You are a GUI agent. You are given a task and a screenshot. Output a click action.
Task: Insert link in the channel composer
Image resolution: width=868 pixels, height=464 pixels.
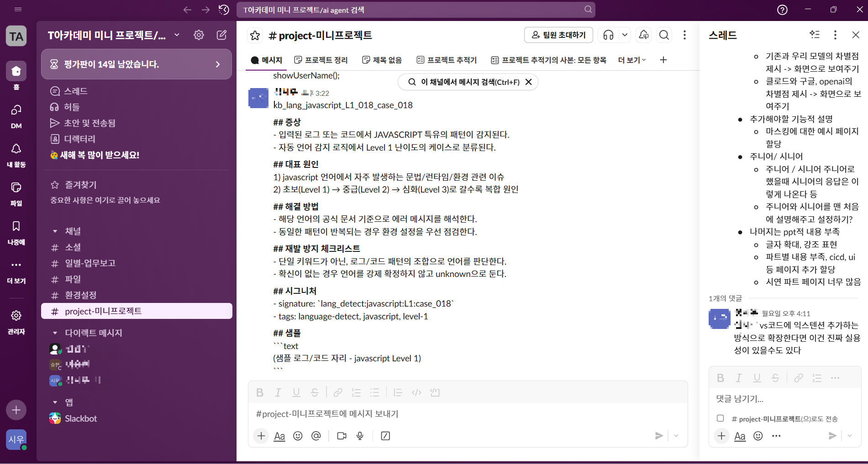tap(338, 392)
